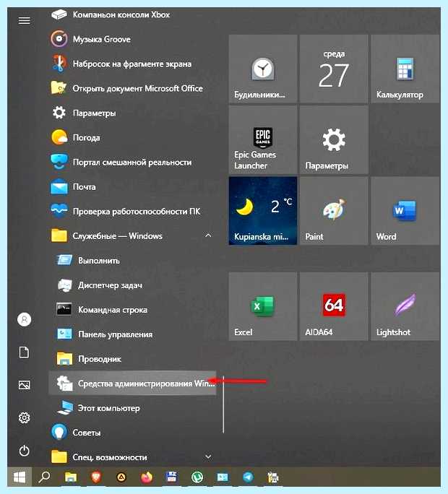Open File Explorer from the taskbar
Viewport: 448px width, 494px height.
pos(71,477)
